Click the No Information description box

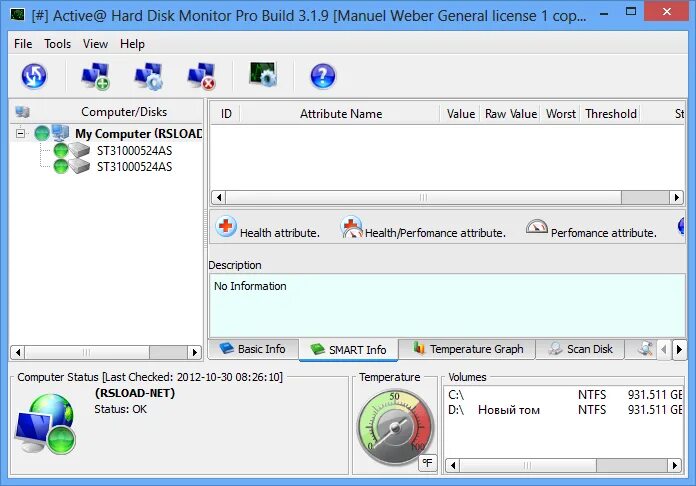click(447, 305)
